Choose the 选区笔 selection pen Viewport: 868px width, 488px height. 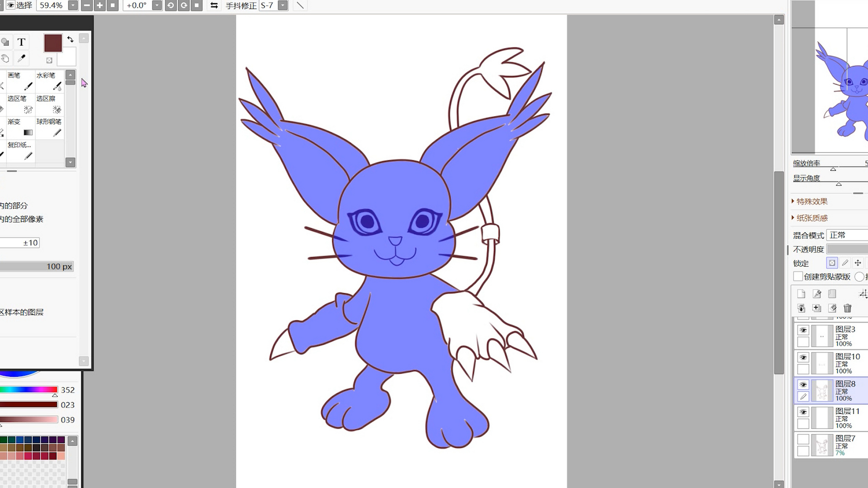(x=21, y=104)
